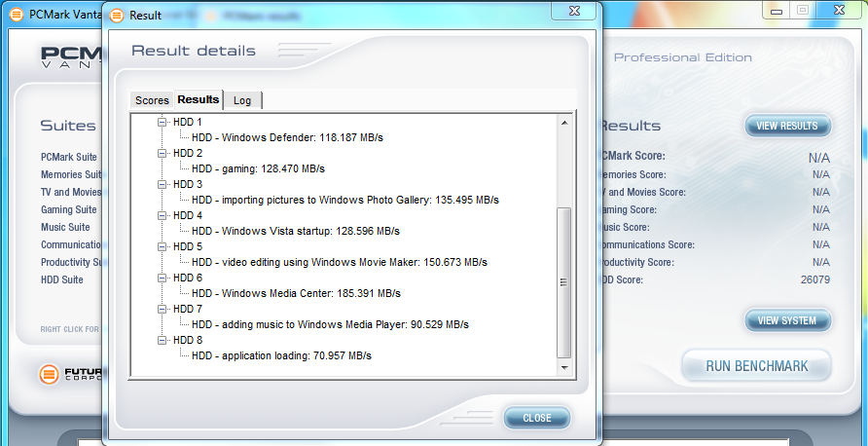Image resolution: width=868 pixels, height=446 pixels.
Task: Click the CLOSE button in Result dialog
Action: click(537, 418)
